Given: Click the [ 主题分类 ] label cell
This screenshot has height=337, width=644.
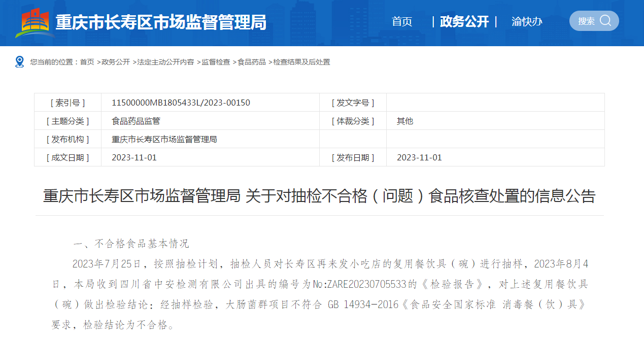Looking at the screenshot, I should [x=68, y=121].
